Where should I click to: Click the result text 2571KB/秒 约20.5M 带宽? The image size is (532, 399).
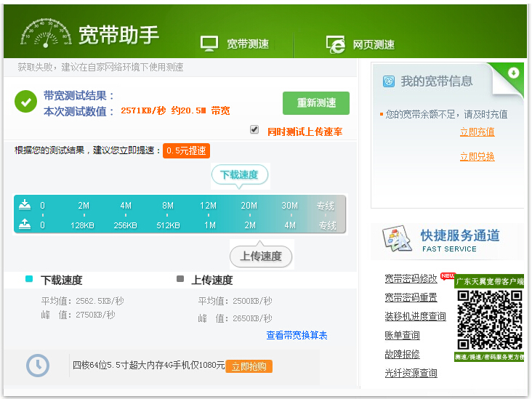(175, 110)
